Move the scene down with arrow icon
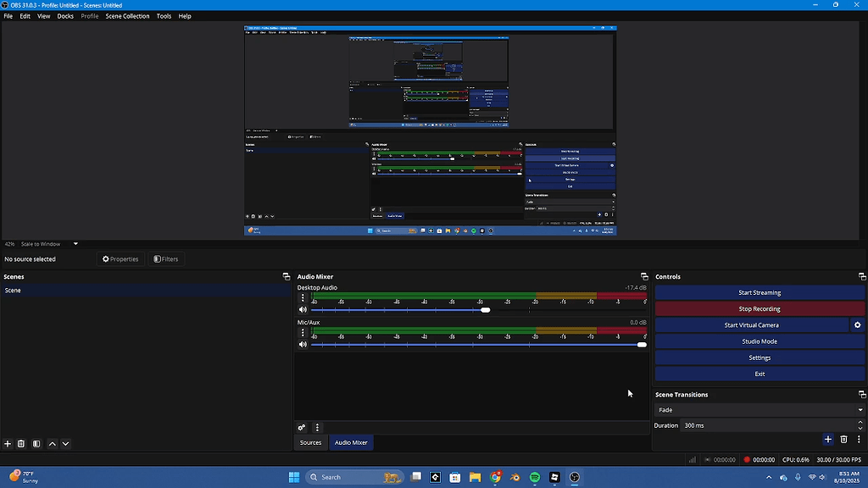This screenshot has height=488, width=868. click(x=65, y=444)
